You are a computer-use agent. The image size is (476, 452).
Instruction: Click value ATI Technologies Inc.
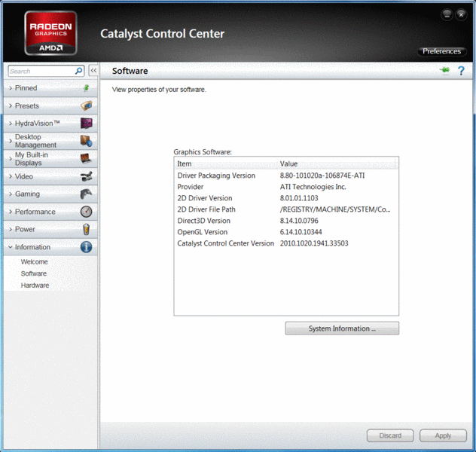tap(313, 187)
